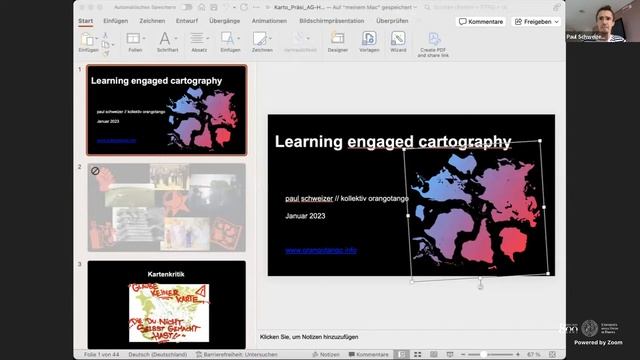This screenshot has height=360, width=640.
Task: Select Create PDF and share link
Action: (x=433, y=44)
